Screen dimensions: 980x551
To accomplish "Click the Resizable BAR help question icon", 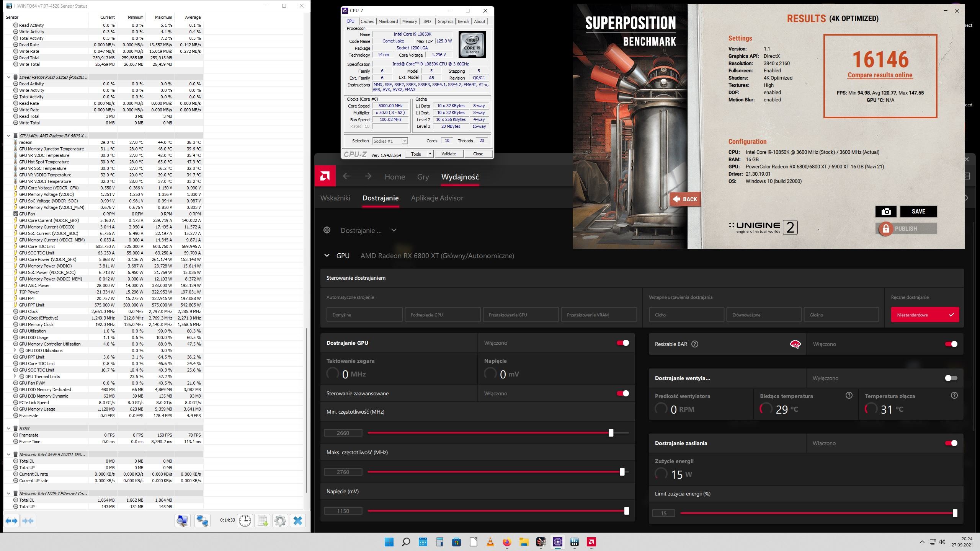I will pos(695,344).
